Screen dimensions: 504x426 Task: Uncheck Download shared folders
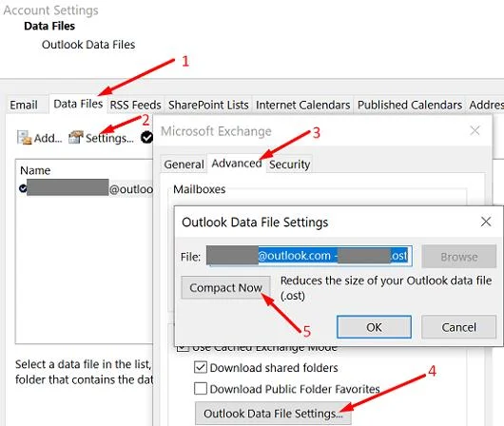click(201, 367)
